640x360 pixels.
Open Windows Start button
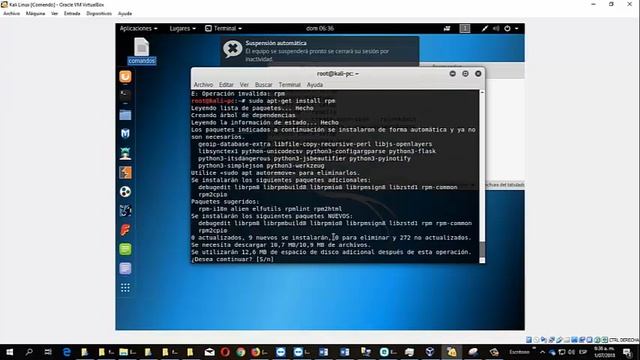tap(9, 352)
